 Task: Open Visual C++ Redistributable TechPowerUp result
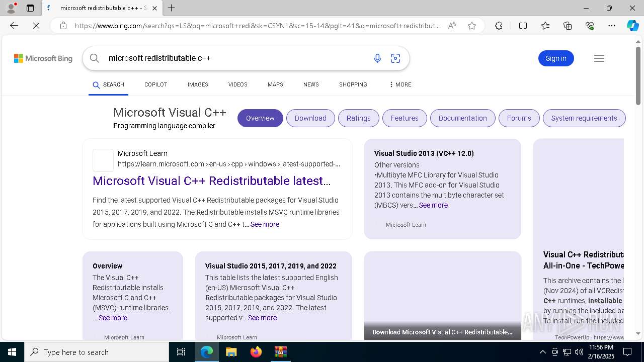click(584, 260)
